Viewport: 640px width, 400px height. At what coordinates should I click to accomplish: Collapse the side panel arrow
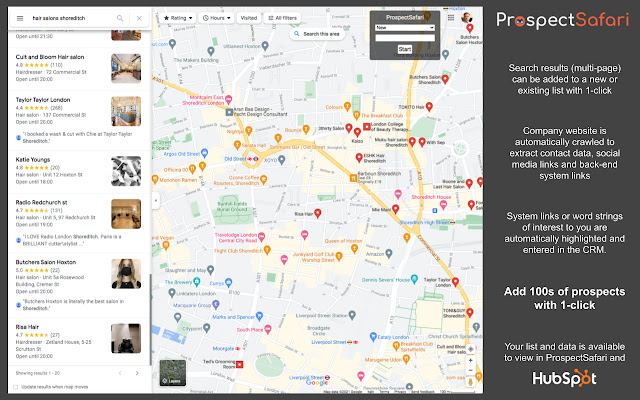pyautogui.click(x=156, y=200)
